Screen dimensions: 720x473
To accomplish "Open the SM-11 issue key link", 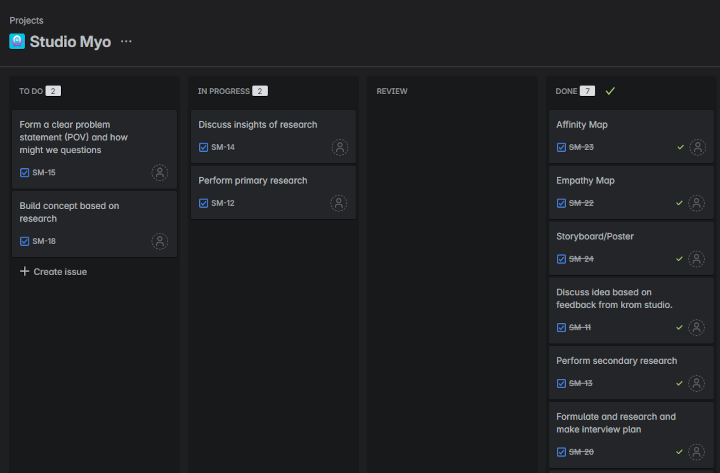I will 580,327.
